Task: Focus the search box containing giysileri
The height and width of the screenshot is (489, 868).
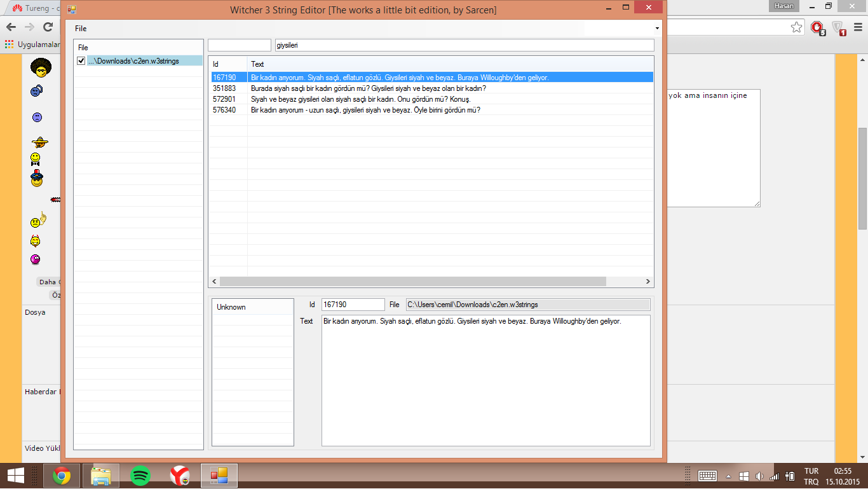Action: tap(465, 45)
